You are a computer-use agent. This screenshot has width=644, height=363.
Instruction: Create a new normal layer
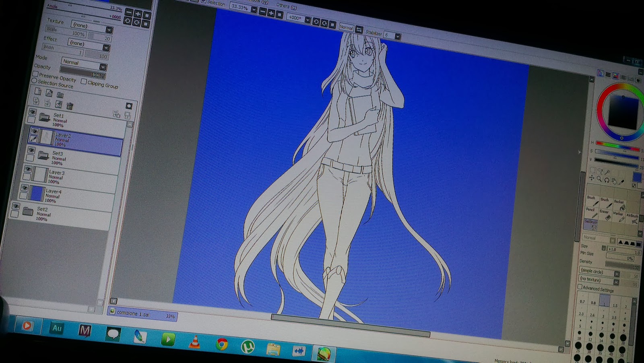click(x=37, y=92)
